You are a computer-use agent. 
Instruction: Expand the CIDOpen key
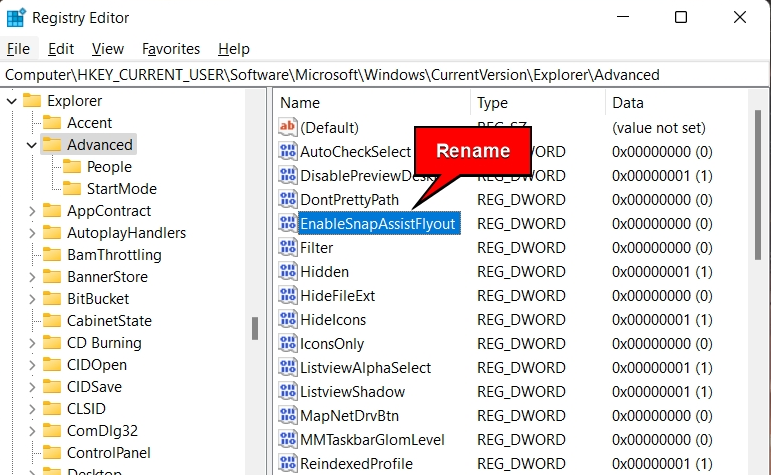tap(31, 365)
